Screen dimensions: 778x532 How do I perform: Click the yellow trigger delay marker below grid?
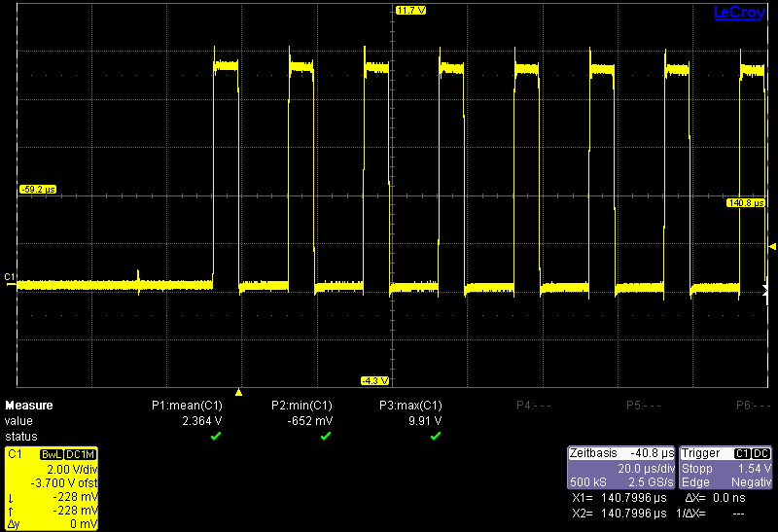[239, 390]
